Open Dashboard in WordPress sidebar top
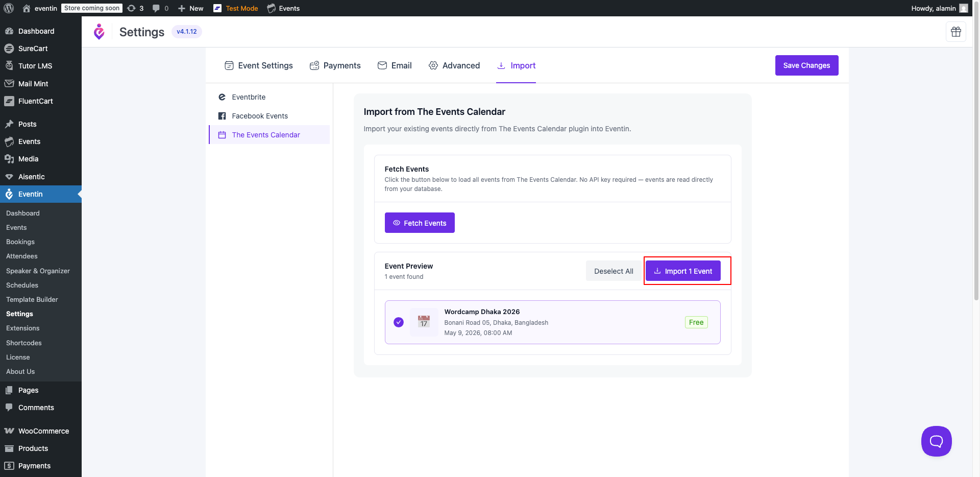Viewport: 980px width, 477px height. pos(41,31)
